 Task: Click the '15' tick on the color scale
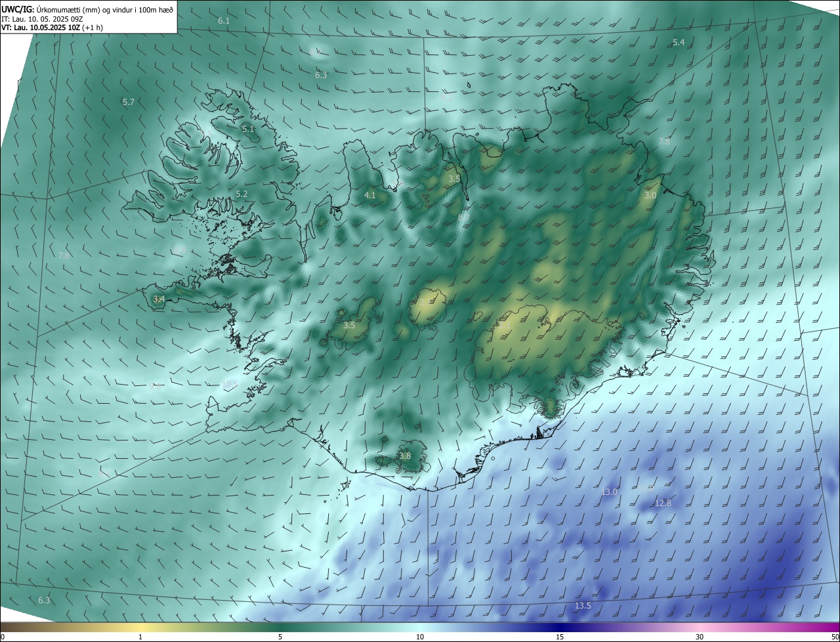[560, 637]
